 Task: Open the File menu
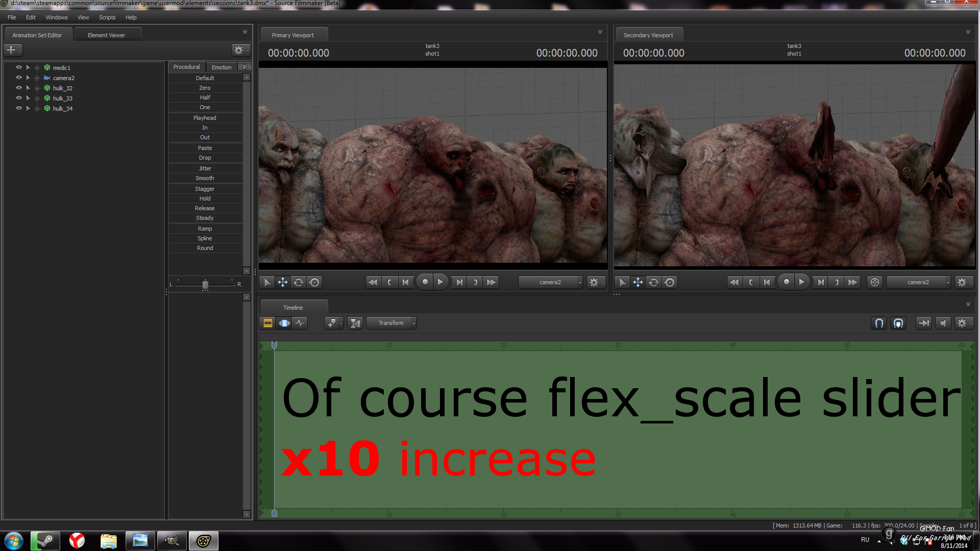12,17
